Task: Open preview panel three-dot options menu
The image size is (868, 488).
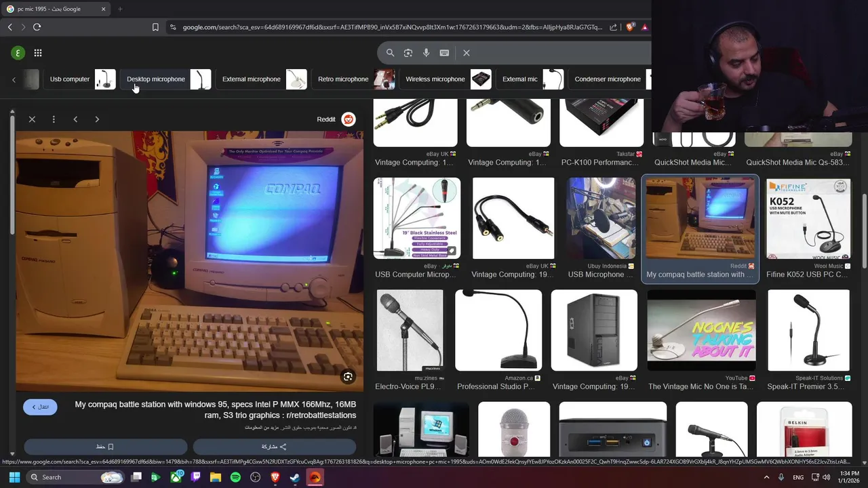Action: pyautogui.click(x=54, y=119)
